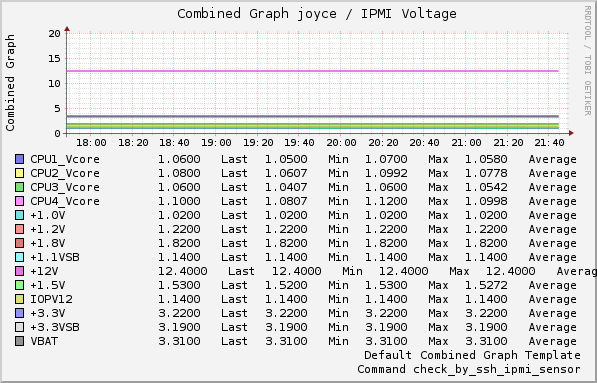
Task: Click the +1.8V last value 1.8200
Action: click(x=179, y=243)
